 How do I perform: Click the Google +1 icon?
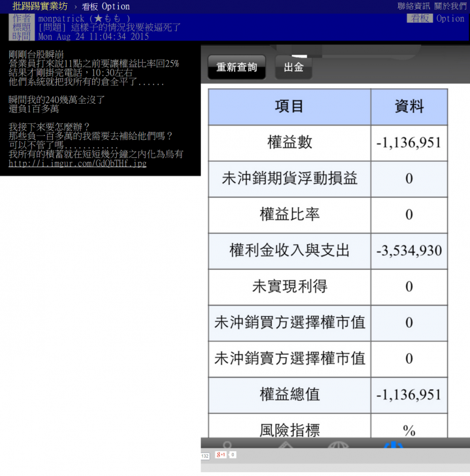pyautogui.click(x=221, y=454)
